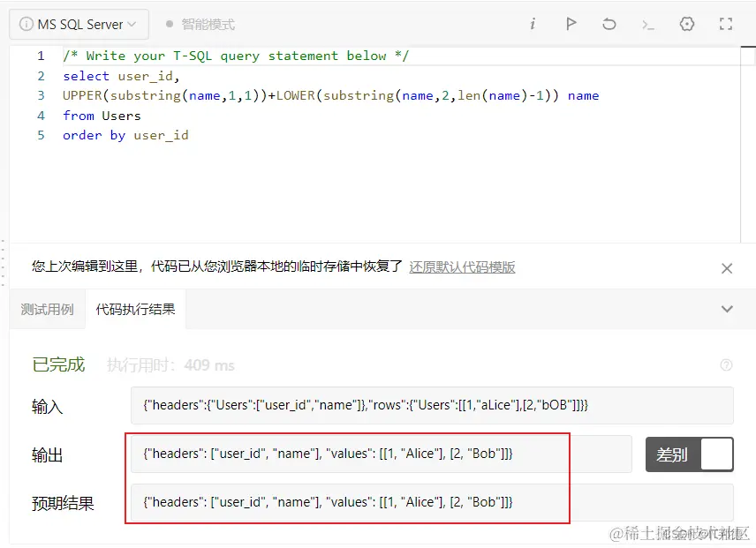
Task: Toggle the 差别 diff switch
Action: (x=690, y=454)
